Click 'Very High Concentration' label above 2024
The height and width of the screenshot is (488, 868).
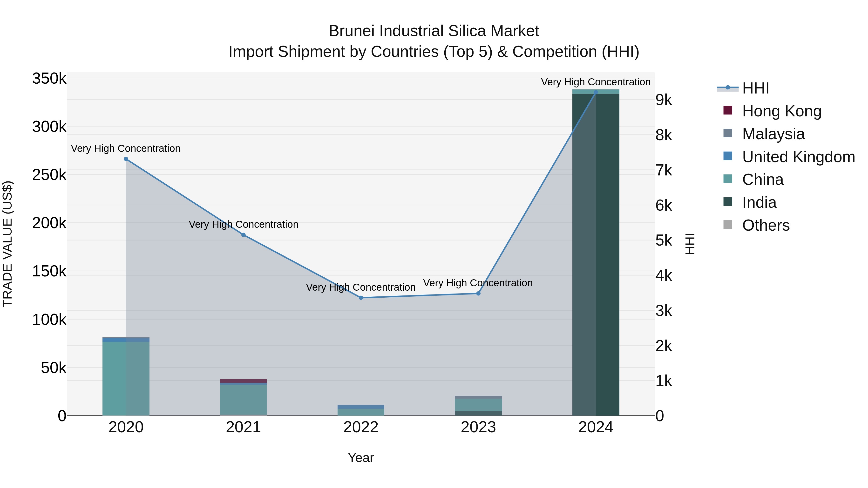(x=596, y=82)
